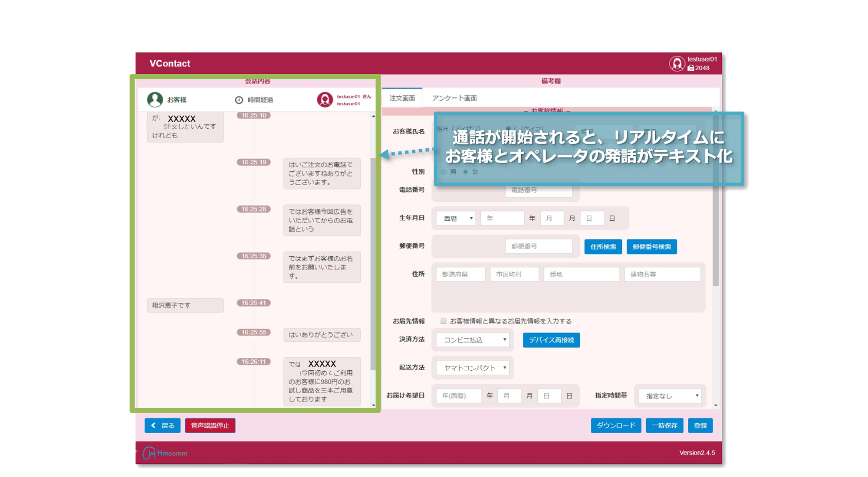The image size is (868, 477).
Task: Switch to the アンケート画面 tab
Action: [x=454, y=98]
